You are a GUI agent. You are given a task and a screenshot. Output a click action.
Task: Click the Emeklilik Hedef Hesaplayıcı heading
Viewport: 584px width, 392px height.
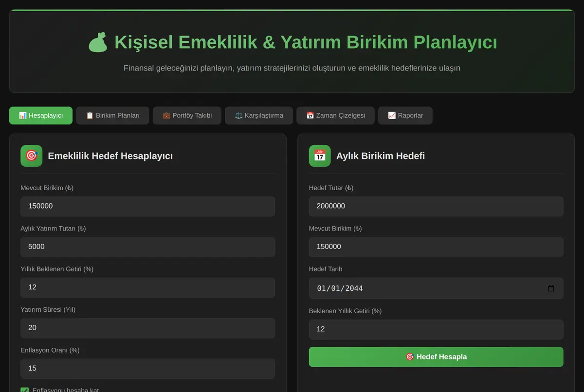pyautogui.click(x=110, y=156)
